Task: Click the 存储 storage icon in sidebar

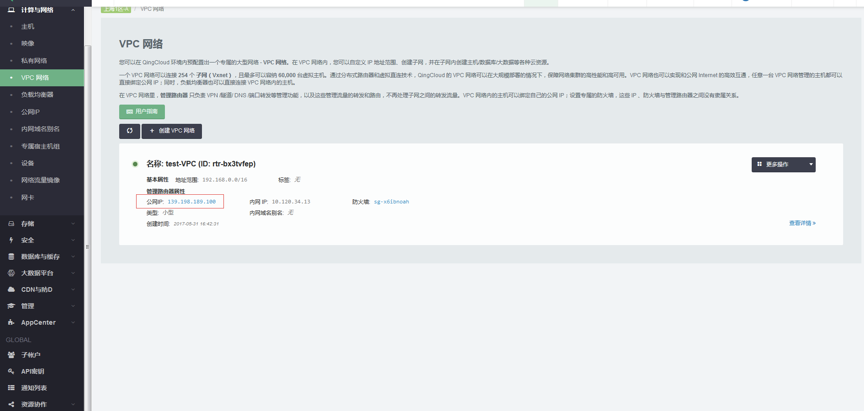Action: coord(11,224)
